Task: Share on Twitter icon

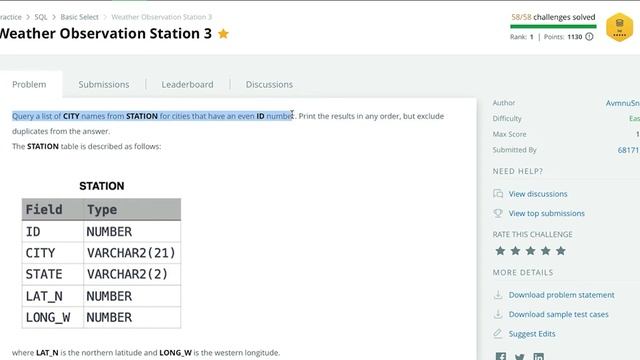Action: [520, 357]
